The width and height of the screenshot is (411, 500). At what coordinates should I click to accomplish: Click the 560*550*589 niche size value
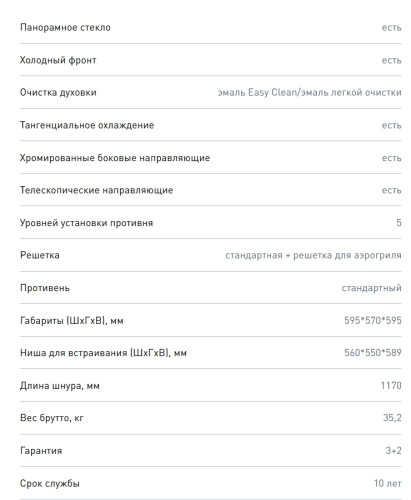click(373, 353)
